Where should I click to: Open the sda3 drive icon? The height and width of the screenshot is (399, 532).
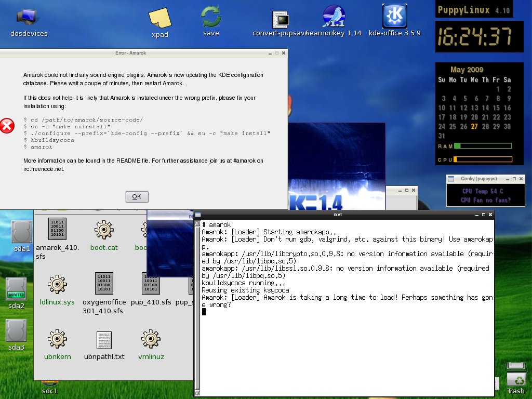[x=16, y=330]
